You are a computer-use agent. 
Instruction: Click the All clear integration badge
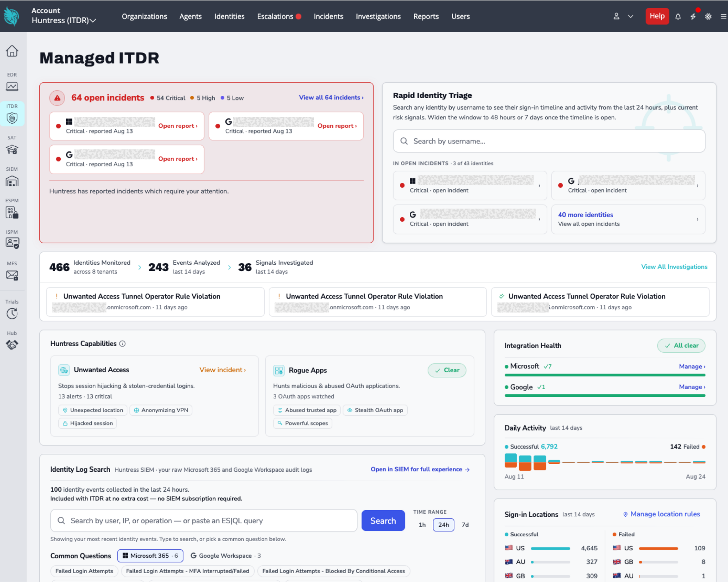[681, 346]
